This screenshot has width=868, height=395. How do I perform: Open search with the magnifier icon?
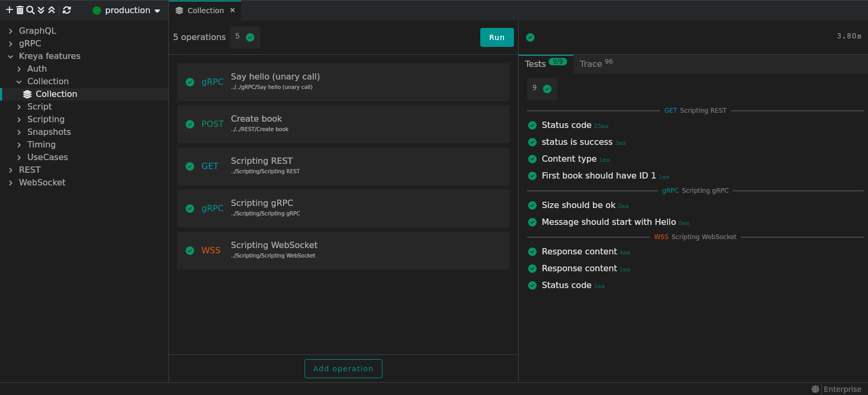(31, 10)
